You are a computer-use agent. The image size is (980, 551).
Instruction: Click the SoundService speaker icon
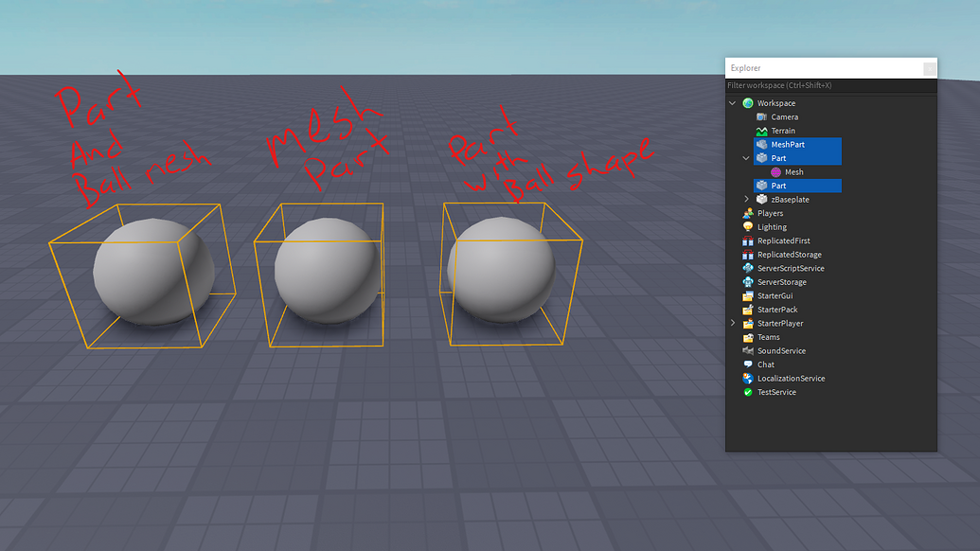[747, 350]
